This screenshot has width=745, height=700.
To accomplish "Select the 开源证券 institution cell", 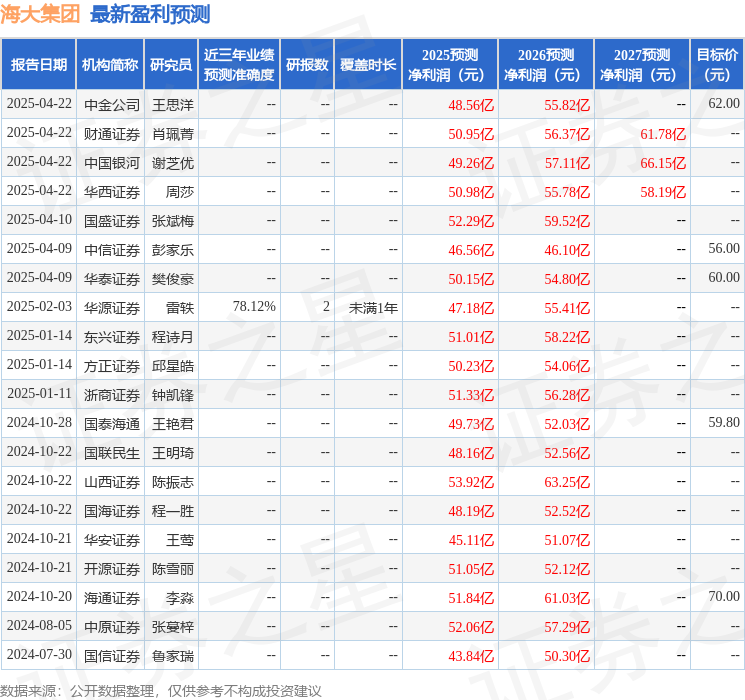I will point(112,569).
